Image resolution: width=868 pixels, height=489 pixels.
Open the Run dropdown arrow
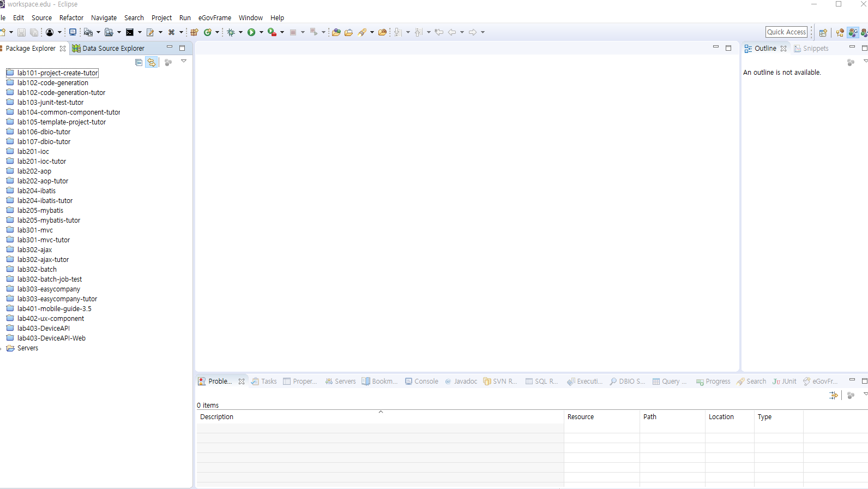(261, 33)
